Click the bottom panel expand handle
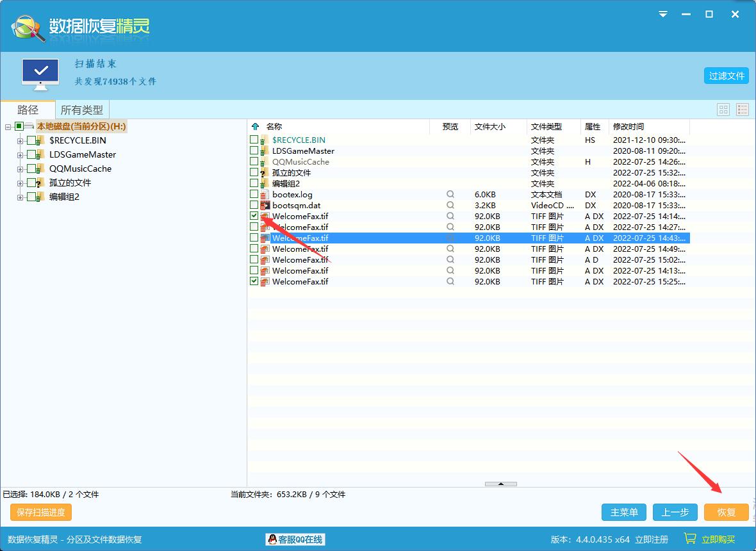756x551 pixels. [x=500, y=484]
